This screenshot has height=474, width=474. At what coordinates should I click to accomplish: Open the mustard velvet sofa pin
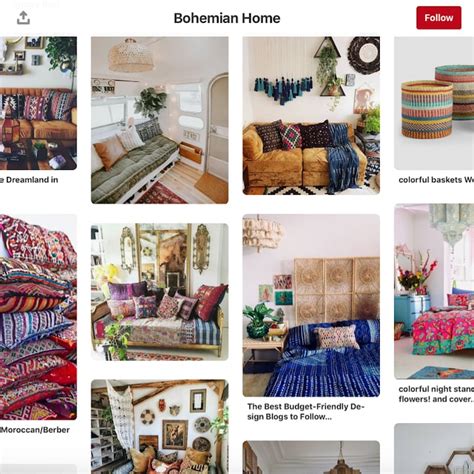coord(311,116)
